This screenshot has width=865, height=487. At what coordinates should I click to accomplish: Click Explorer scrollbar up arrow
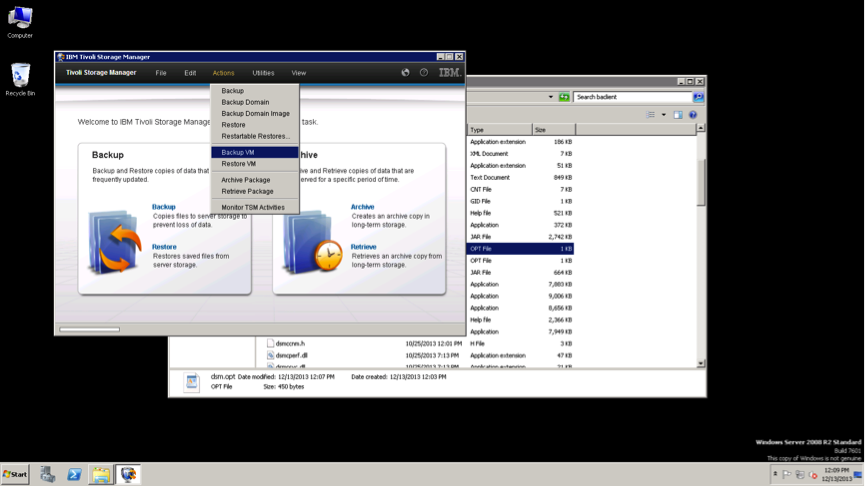click(701, 128)
